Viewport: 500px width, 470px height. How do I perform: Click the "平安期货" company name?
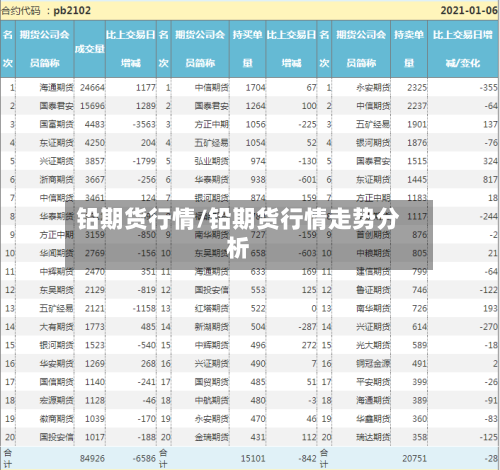[373, 382]
